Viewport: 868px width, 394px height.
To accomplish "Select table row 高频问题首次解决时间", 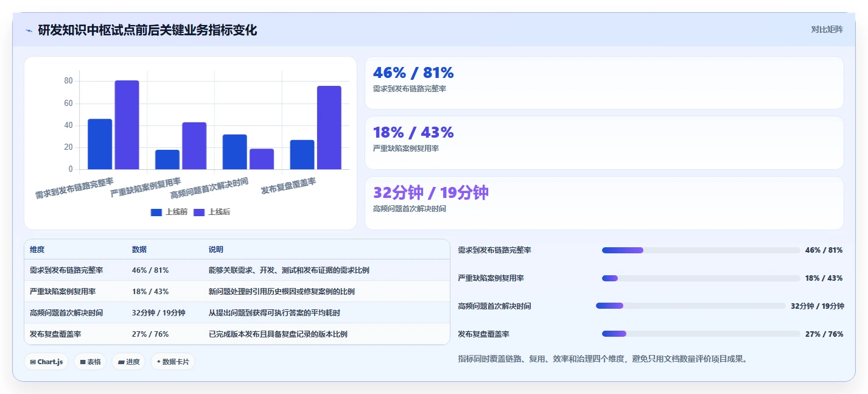I will tap(237, 313).
